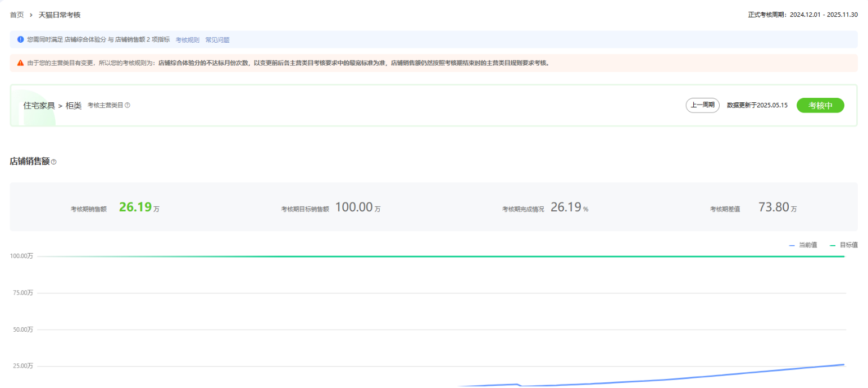
Task: Click the blue info icon in notice bar
Action: pyautogui.click(x=21, y=39)
